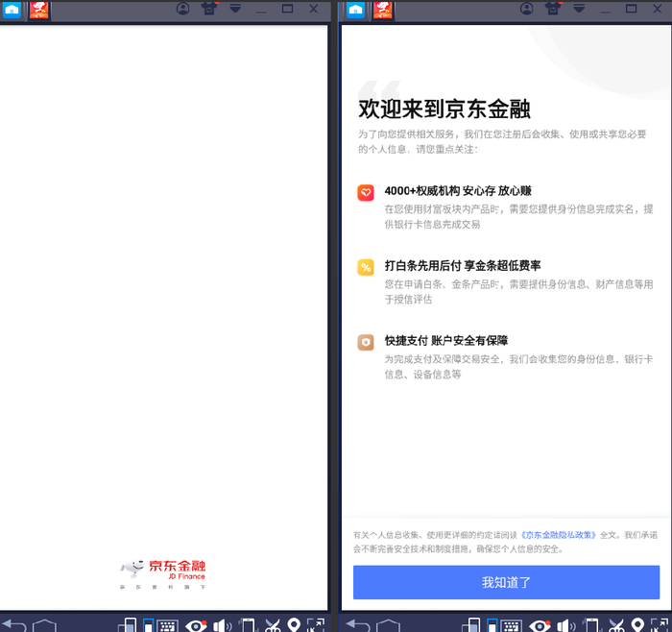Image resolution: width=672 pixels, height=632 pixels.
Task: Click brown shield icon beside 快捷支付
Action: point(366,342)
